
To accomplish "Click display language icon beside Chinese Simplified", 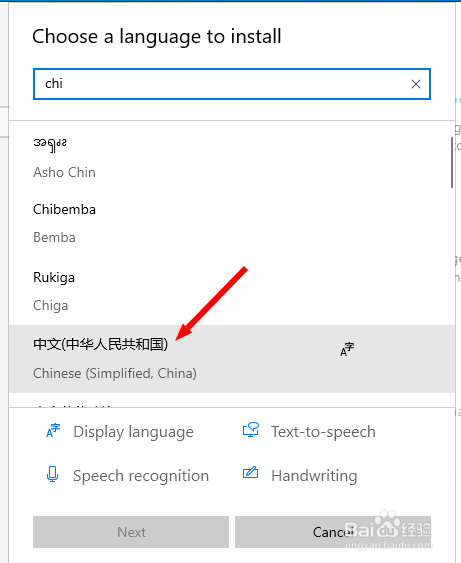I will click(x=347, y=350).
